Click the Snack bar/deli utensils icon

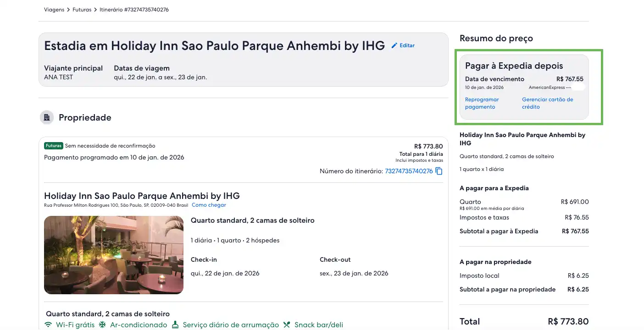tap(286, 324)
